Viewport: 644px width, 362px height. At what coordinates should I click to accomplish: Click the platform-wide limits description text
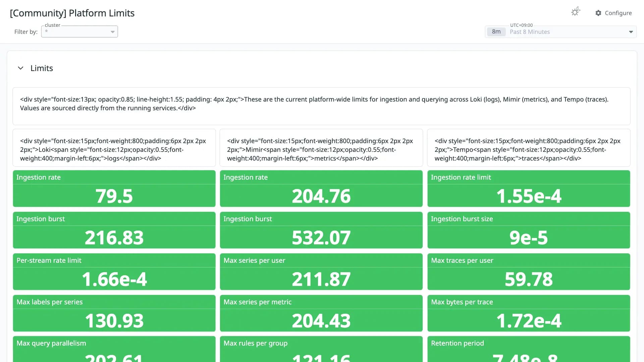click(314, 104)
